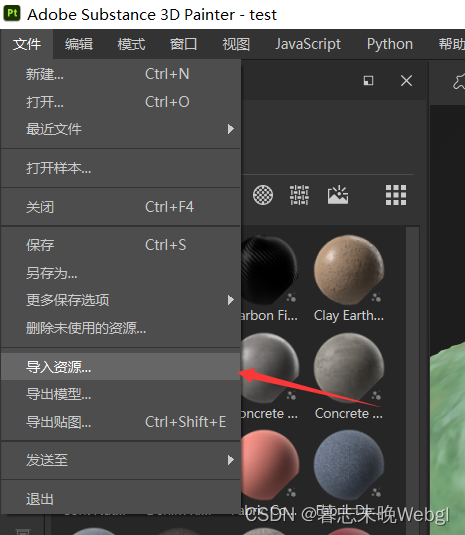Open the 文件 menu
The width and height of the screenshot is (465, 535).
(x=27, y=44)
